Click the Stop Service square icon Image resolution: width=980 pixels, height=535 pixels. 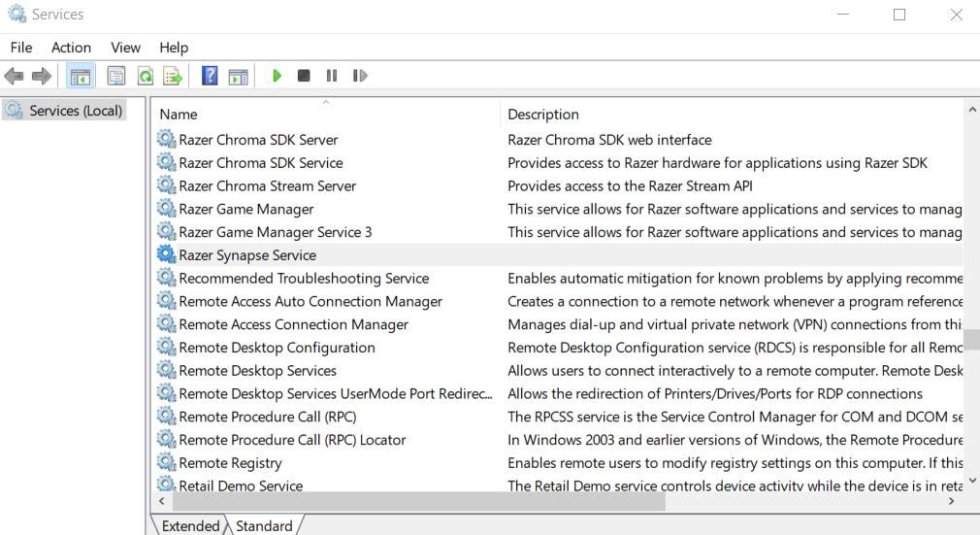(x=304, y=76)
